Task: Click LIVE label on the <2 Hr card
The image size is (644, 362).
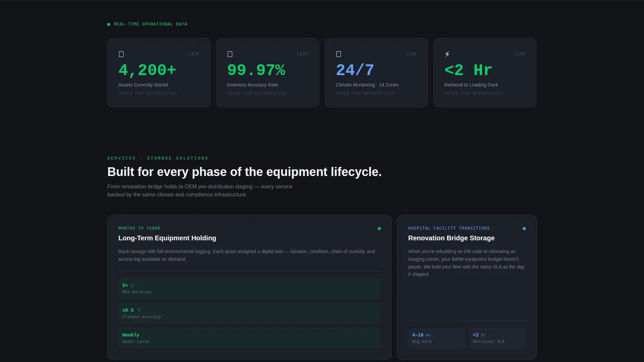Action: pos(520,54)
